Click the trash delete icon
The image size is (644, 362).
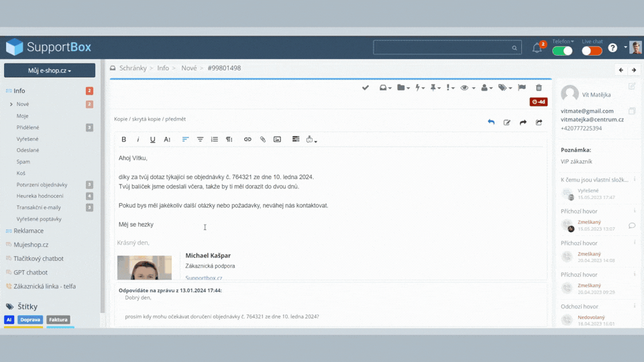[539, 88]
